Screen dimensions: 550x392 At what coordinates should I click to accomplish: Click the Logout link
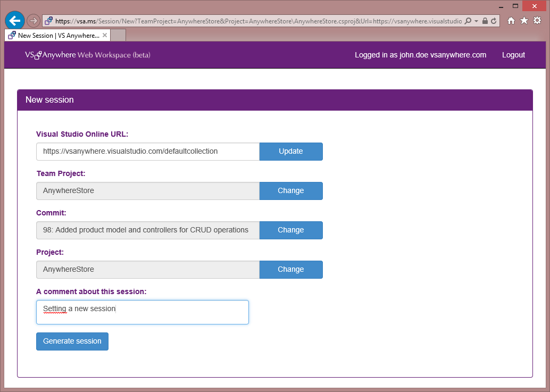513,55
